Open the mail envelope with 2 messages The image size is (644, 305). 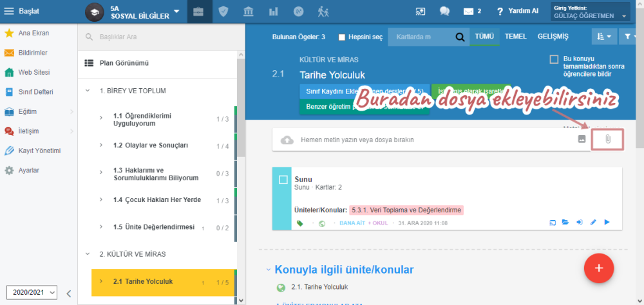click(x=472, y=12)
